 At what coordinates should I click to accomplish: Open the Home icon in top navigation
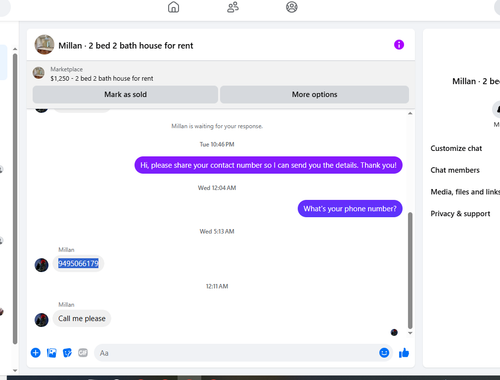point(173,7)
